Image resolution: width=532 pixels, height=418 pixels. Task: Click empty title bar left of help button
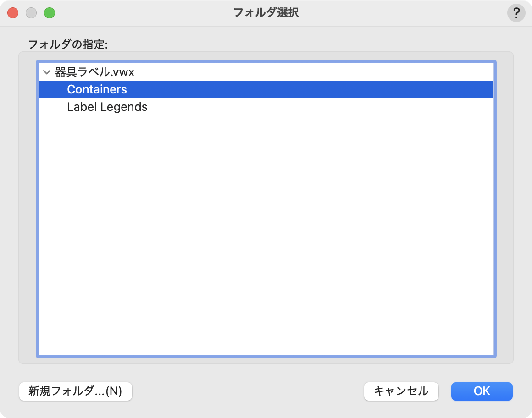pyautogui.click(x=413, y=13)
